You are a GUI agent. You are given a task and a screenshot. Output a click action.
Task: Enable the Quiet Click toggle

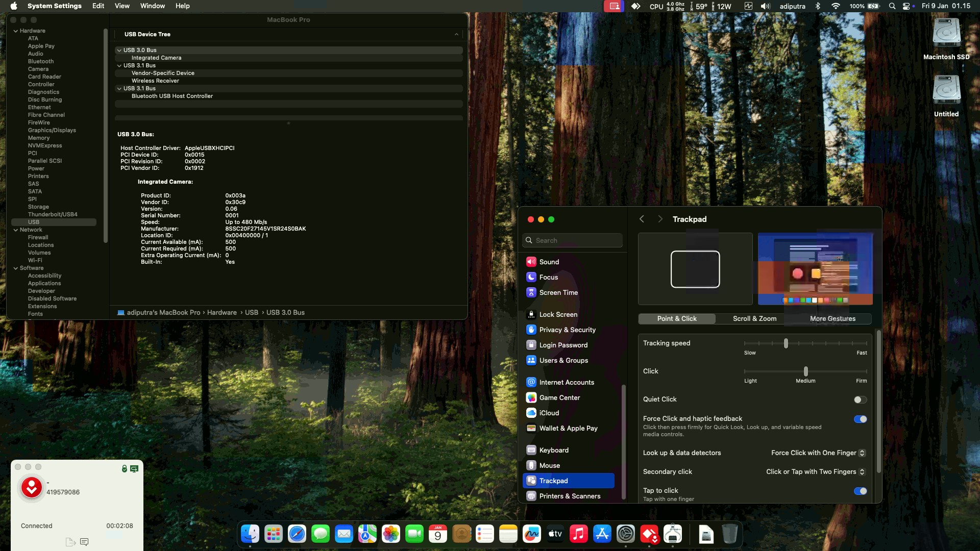point(860,399)
